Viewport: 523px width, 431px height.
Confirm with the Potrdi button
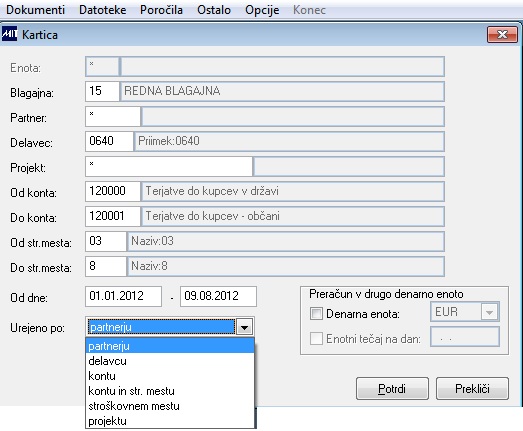coord(392,389)
